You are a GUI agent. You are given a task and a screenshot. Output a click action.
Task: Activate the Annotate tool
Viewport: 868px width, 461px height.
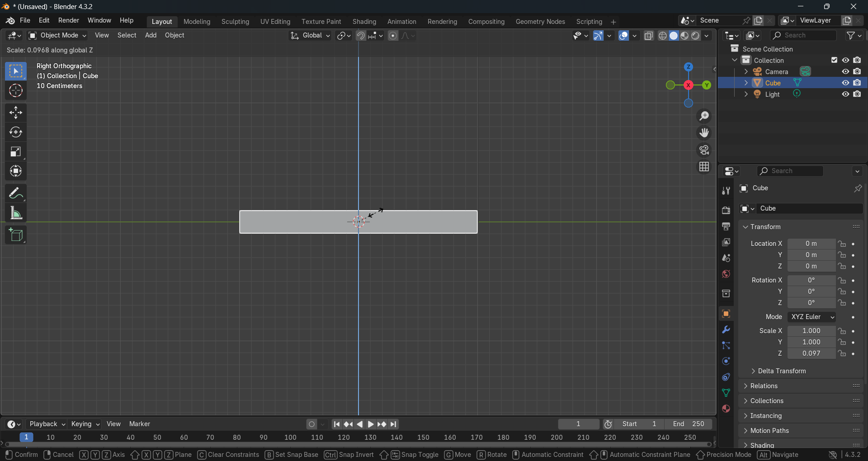(x=16, y=193)
